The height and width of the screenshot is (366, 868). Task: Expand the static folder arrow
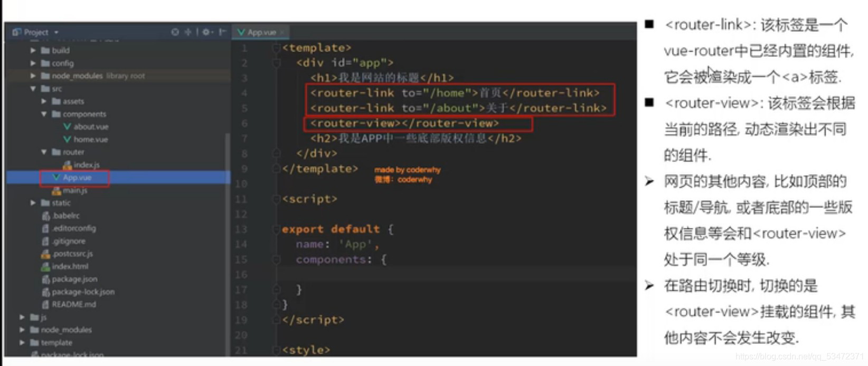click(x=33, y=203)
